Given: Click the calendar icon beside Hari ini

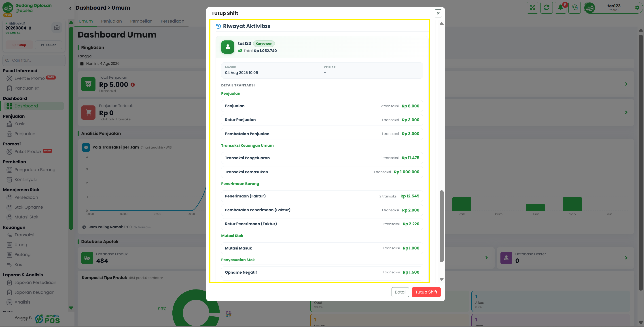Looking at the screenshot, I should coord(82,63).
